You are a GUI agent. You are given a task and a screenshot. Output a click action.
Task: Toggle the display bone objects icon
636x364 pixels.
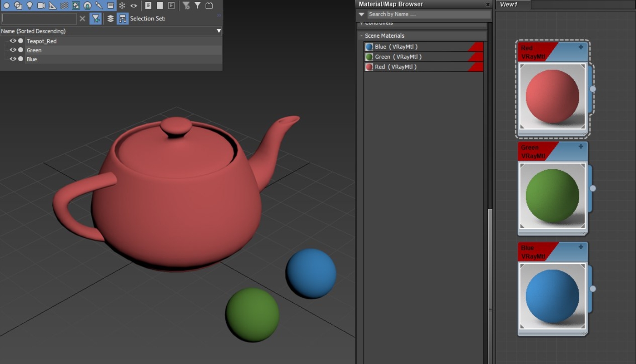(99, 5)
